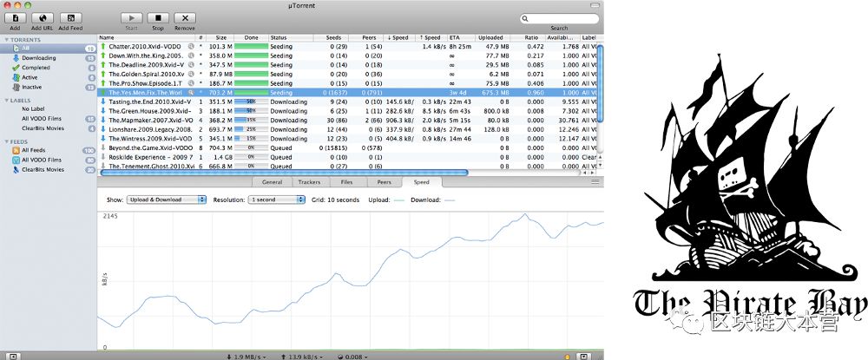The image size is (868, 360).
Task: Open the Active torrents sidebar category
Action: coord(49,77)
